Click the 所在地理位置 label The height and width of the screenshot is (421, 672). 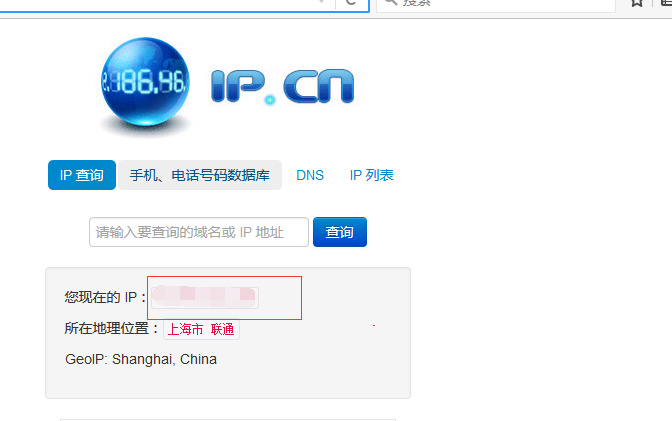point(111,328)
